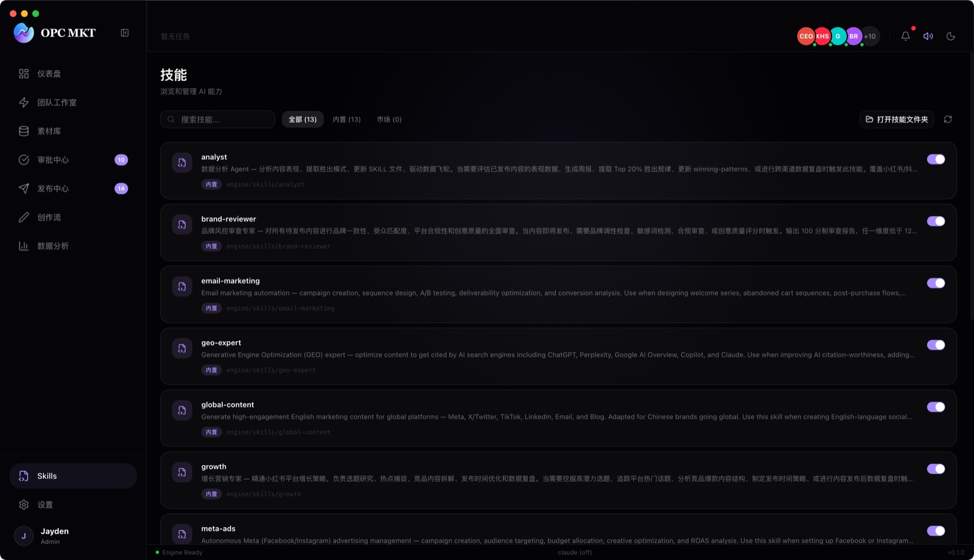Open 审批中心 with 10 pending
The width and height of the screenshot is (974, 560).
(73, 159)
